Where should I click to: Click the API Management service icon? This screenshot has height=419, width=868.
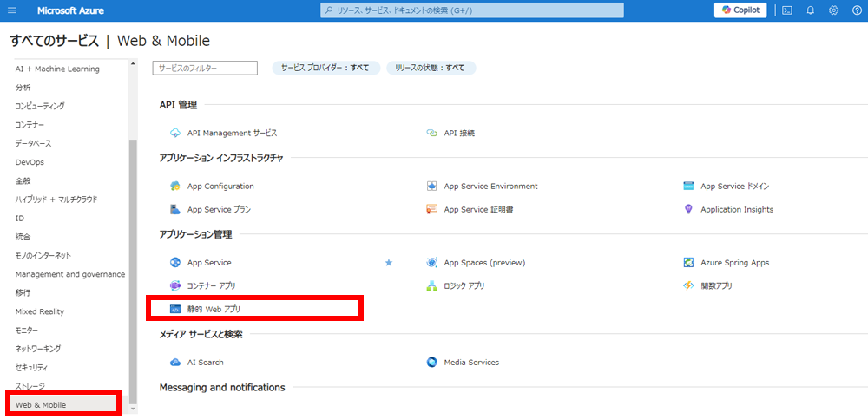coord(175,134)
